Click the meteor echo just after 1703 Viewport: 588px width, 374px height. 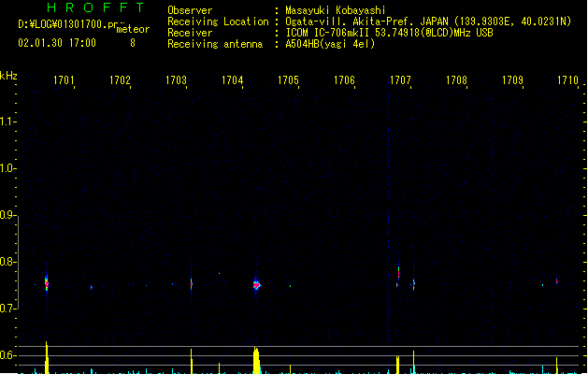192,284
